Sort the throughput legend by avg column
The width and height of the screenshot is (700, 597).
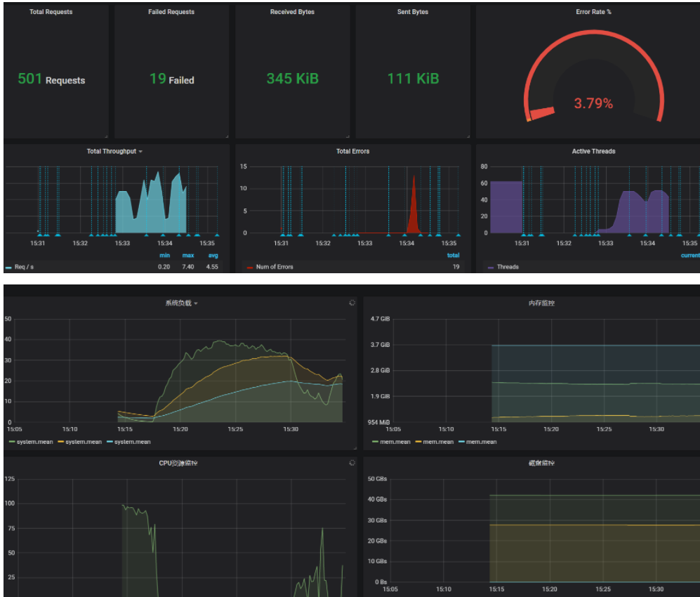[x=213, y=256]
